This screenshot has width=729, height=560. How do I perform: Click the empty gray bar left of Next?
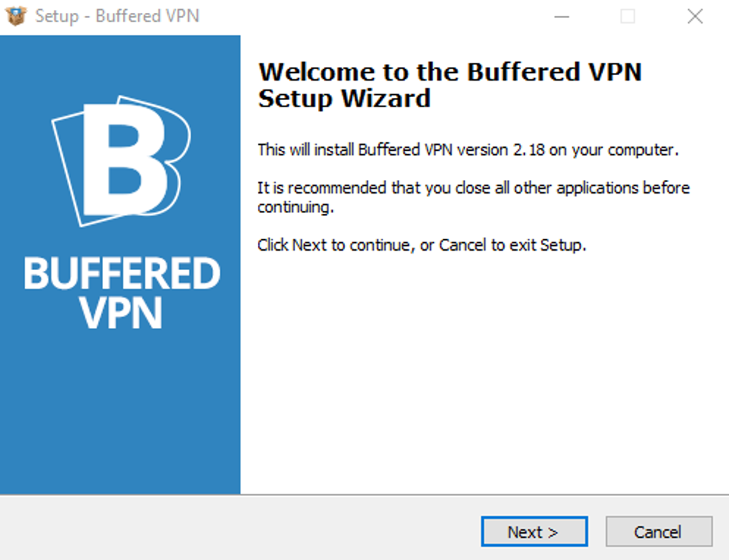click(236, 529)
